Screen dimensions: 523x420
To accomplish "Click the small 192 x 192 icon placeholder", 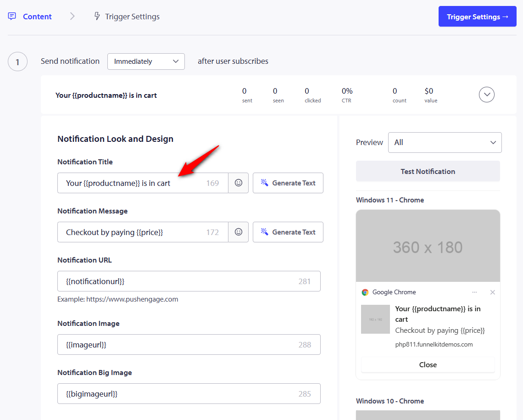I will coord(375,319).
